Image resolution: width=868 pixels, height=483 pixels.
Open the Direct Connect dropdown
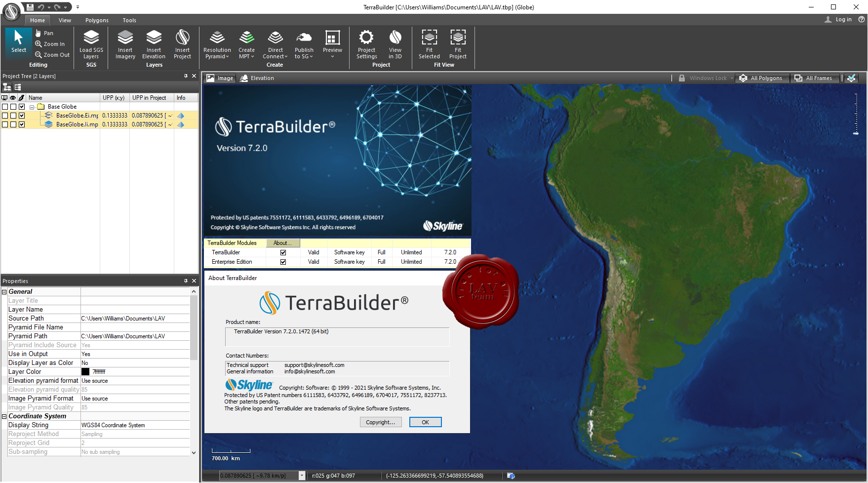pos(276,44)
